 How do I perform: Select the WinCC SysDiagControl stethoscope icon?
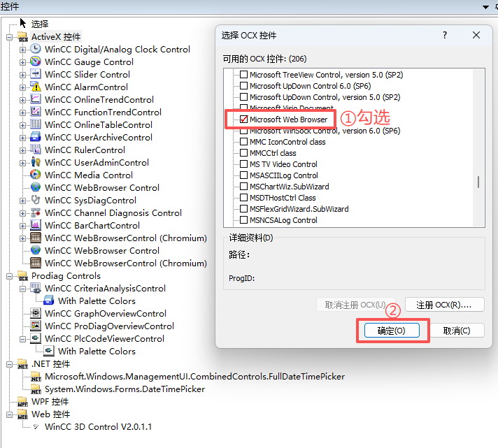(x=35, y=200)
